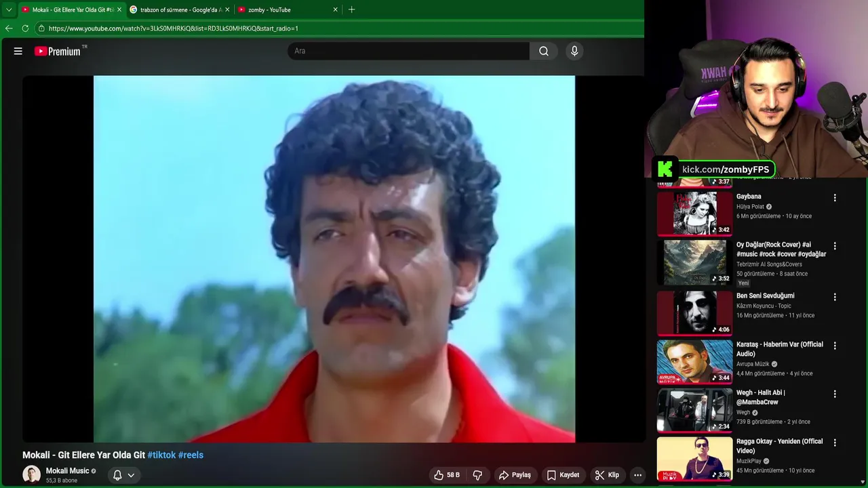The image size is (868, 488).
Task: Open options menu for Wegh Halit Abi
Action: 835,394
